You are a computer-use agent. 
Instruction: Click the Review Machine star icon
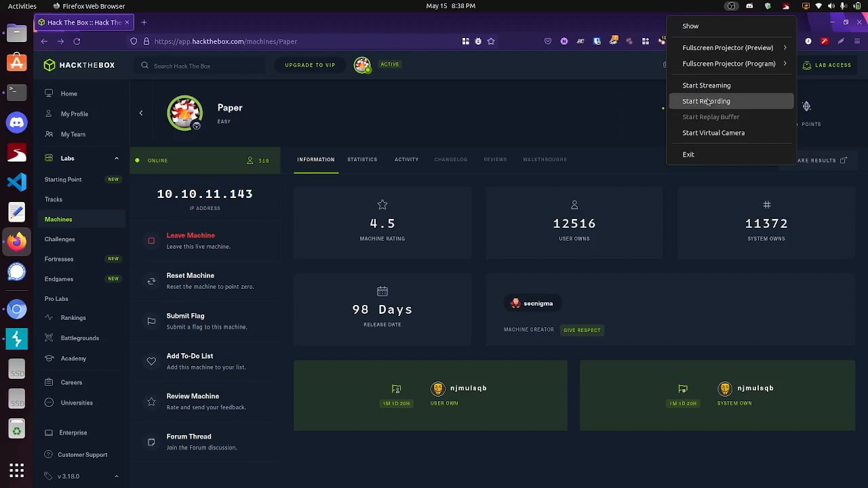151,402
